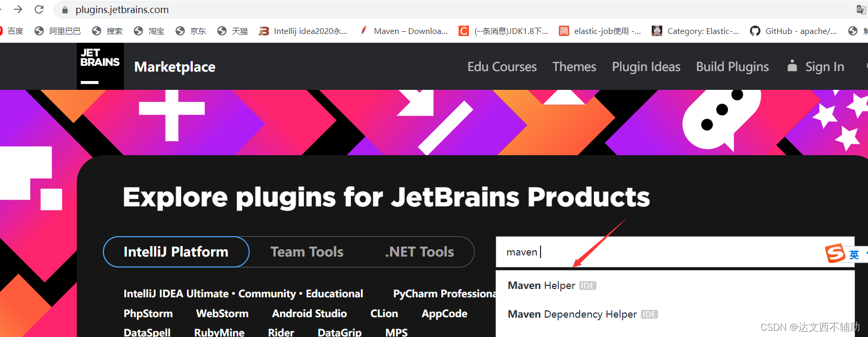The height and width of the screenshot is (337, 868).
Task: Click the plugin search field containing maven
Action: 675,252
